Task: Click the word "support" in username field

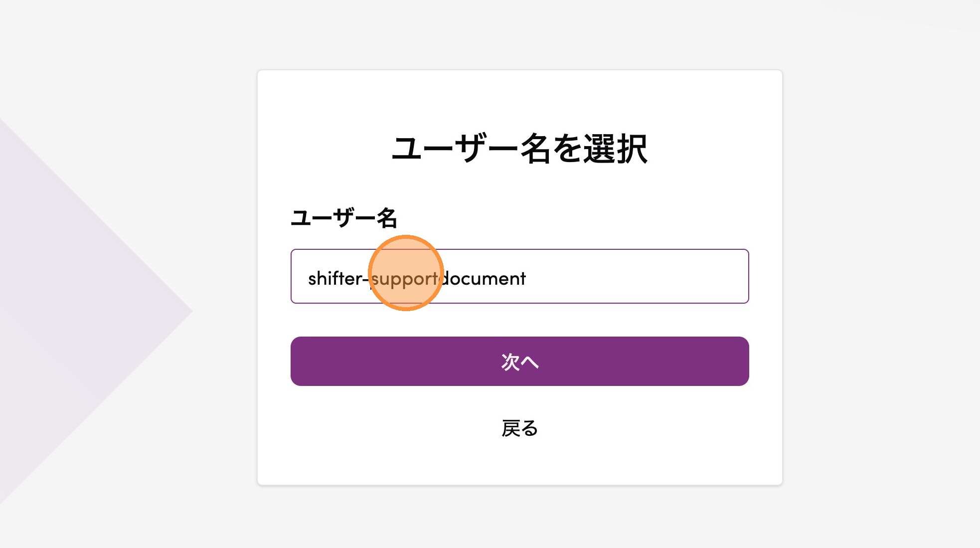Action: [405, 279]
